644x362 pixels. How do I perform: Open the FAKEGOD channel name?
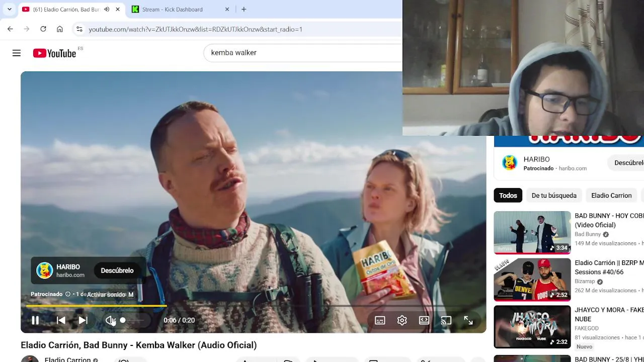pos(587,328)
